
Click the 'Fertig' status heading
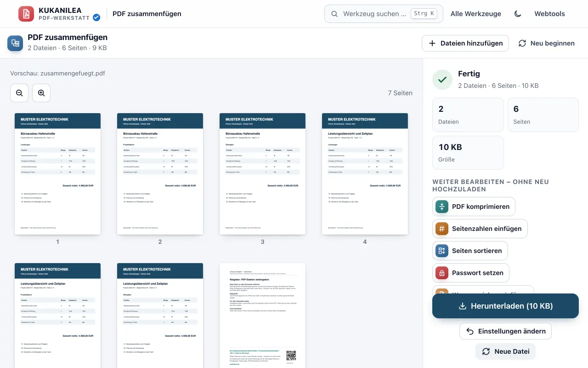[x=469, y=74]
